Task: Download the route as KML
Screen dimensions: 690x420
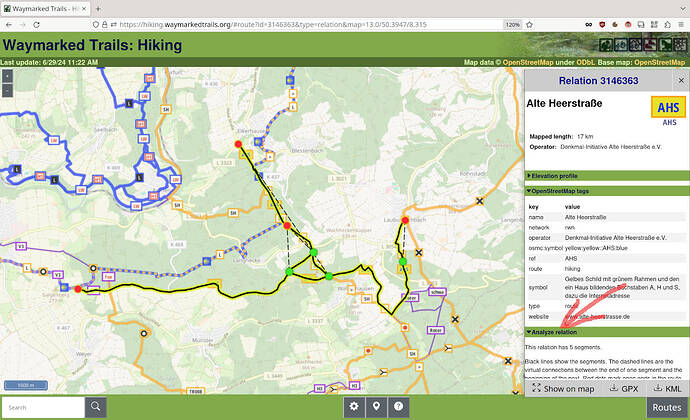Action: pos(667,388)
